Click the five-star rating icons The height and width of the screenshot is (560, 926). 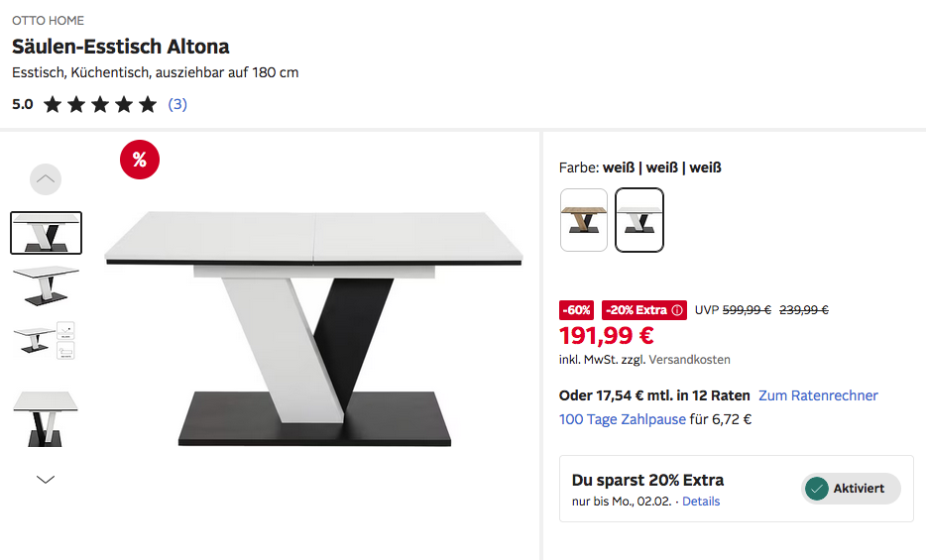pyautogui.click(x=100, y=104)
